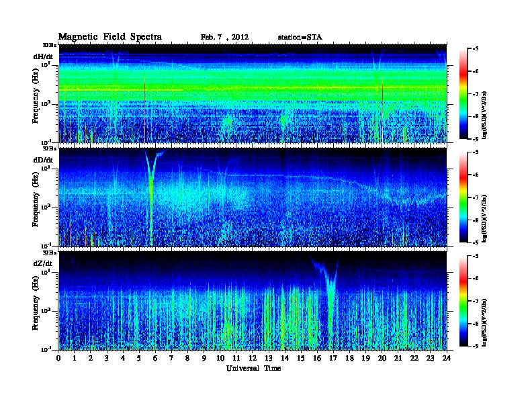Screen dimensions: 532x411
Task: Click hour 18 on the Universal Time axis
Action: (x=349, y=358)
